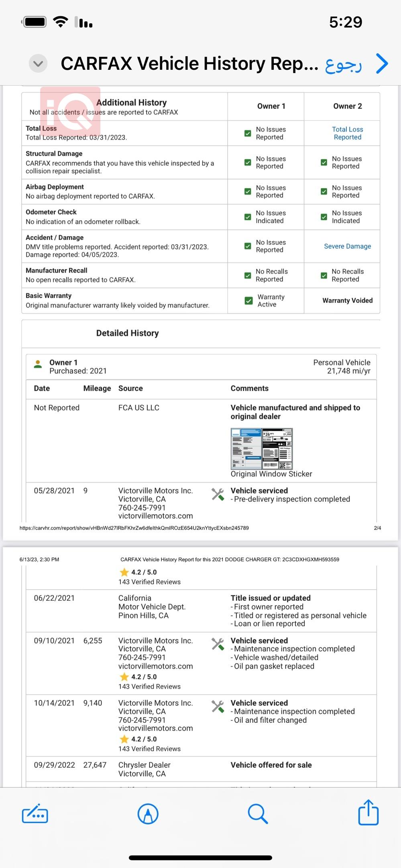This screenshot has height=868, width=401.
Task: Open the search magnifier icon
Action: pos(257,813)
